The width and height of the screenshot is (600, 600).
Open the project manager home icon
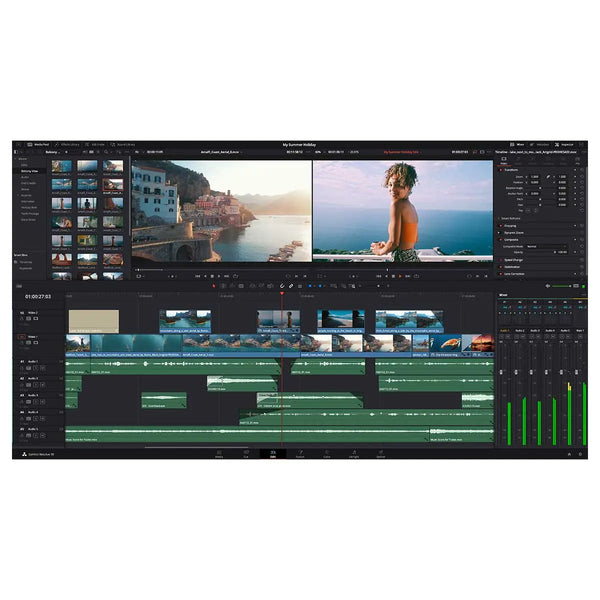[x=569, y=454]
